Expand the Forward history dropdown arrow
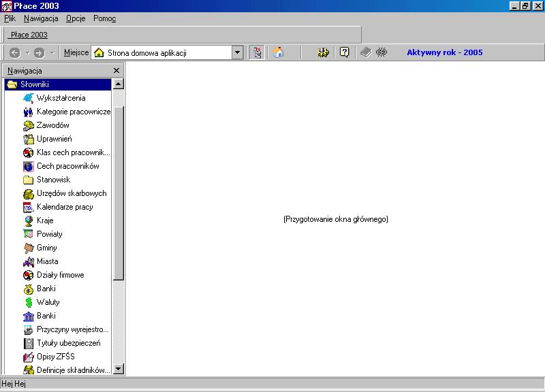 [x=52, y=53]
